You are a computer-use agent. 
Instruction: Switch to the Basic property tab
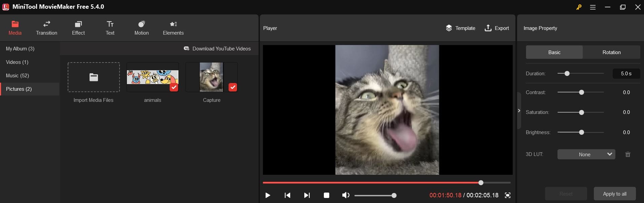(554, 52)
